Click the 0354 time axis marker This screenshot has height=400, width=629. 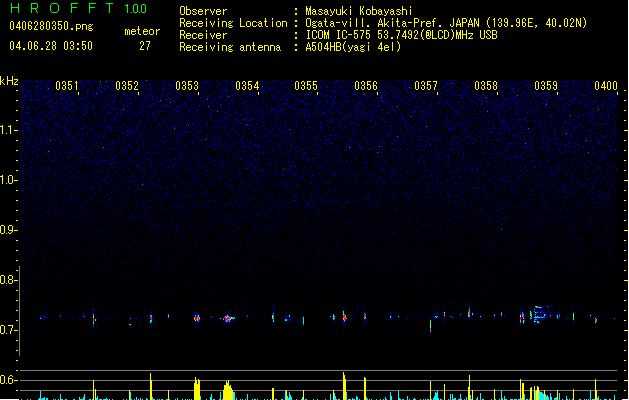(x=247, y=86)
